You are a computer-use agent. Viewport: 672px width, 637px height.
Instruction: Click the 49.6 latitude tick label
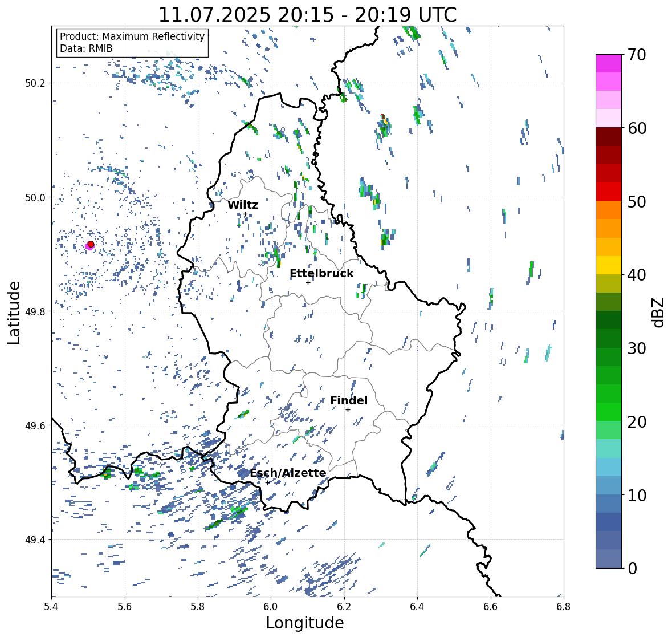point(35,425)
